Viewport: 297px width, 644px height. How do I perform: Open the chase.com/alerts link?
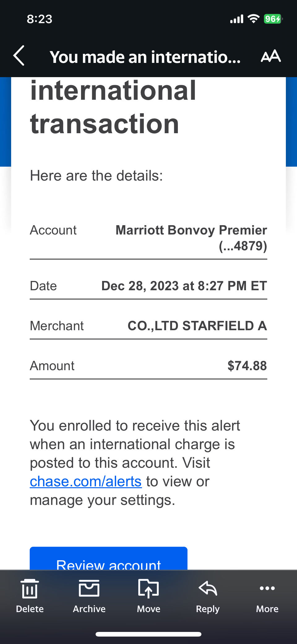tap(86, 481)
